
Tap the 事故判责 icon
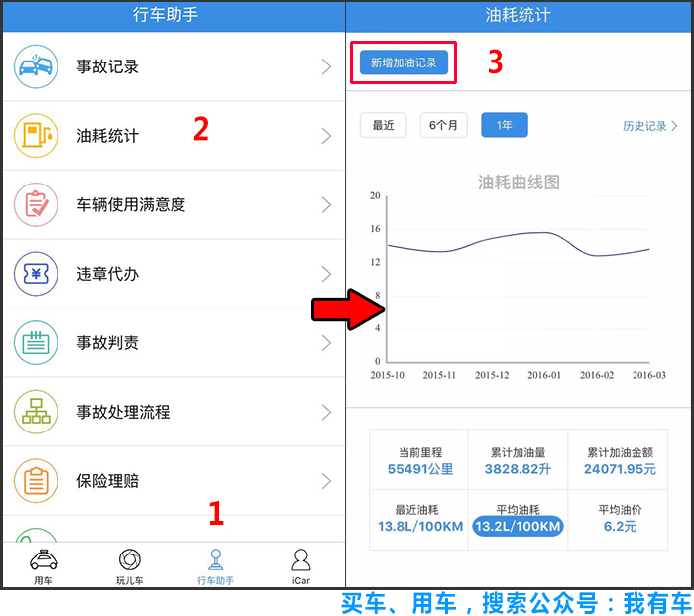(36, 343)
